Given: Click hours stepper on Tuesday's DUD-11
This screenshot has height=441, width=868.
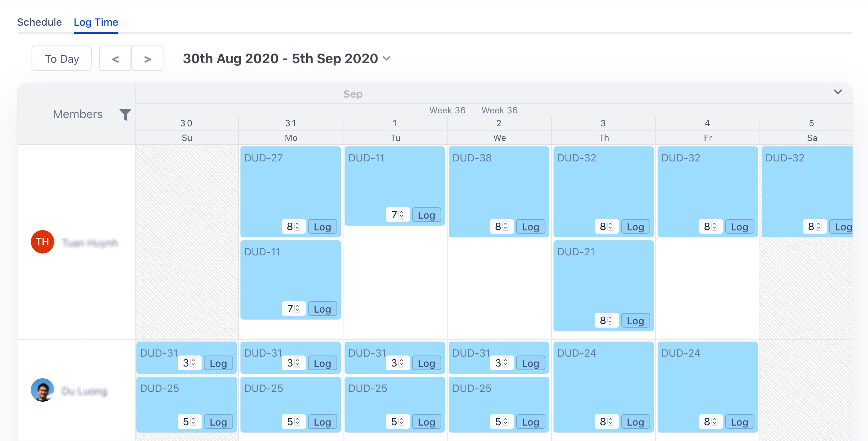Looking at the screenshot, I should click(402, 215).
